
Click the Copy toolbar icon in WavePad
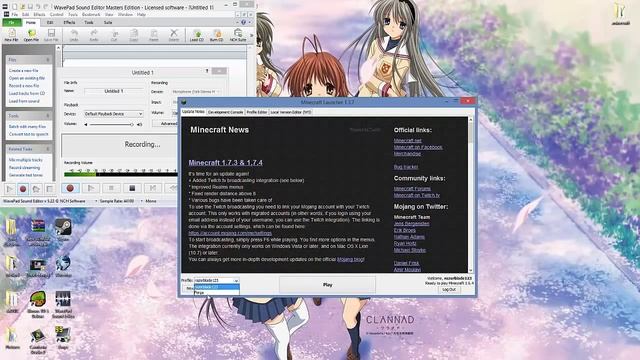(x=134, y=35)
